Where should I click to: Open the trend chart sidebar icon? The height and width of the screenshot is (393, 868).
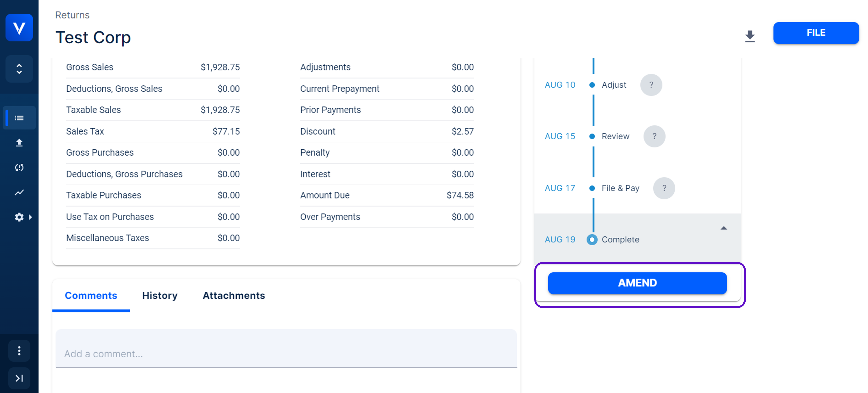point(19,192)
